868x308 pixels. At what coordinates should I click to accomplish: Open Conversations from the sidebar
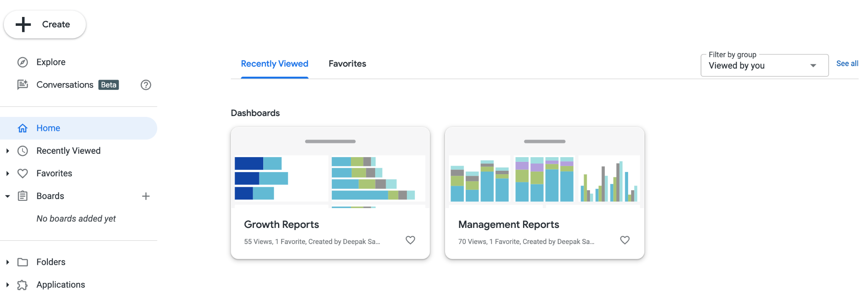pos(64,85)
